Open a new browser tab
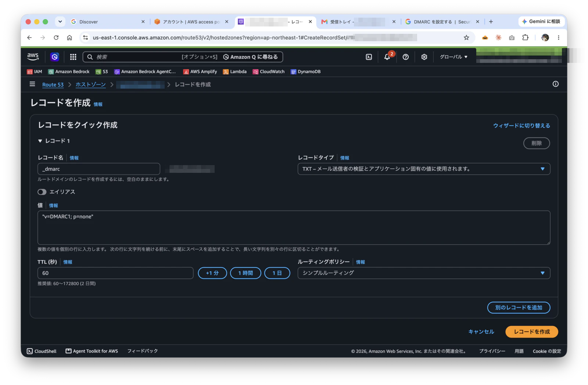This screenshot has width=588, height=385. 491,22
